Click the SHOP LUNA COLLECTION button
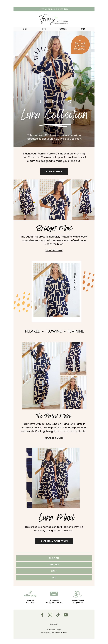This screenshot has height=644, width=108. (54, 541)
